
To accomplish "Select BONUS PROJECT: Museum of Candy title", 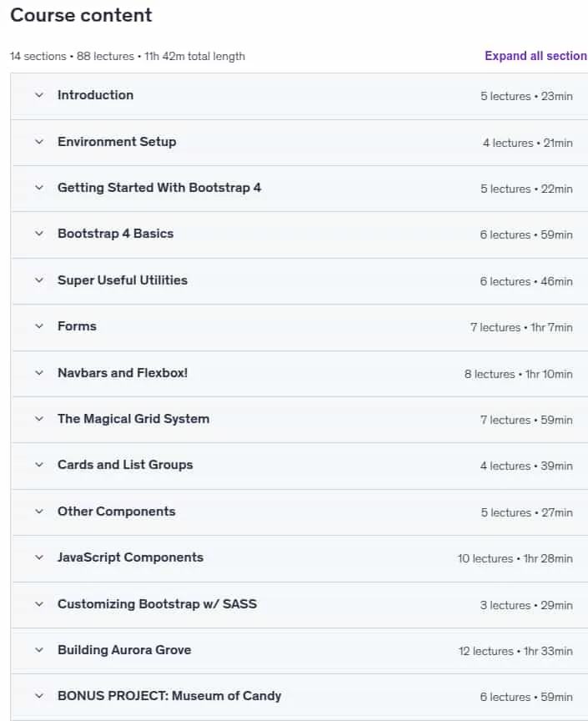I will 169,696.
